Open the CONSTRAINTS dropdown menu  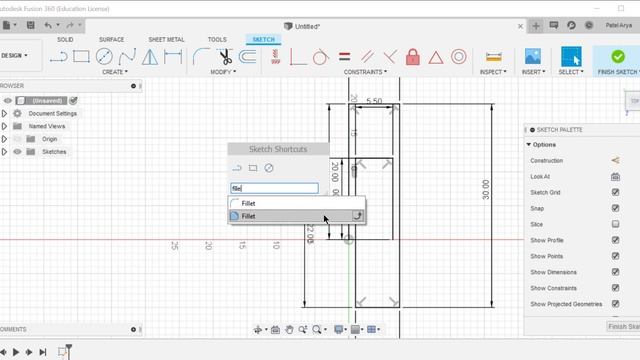[365, 72]
